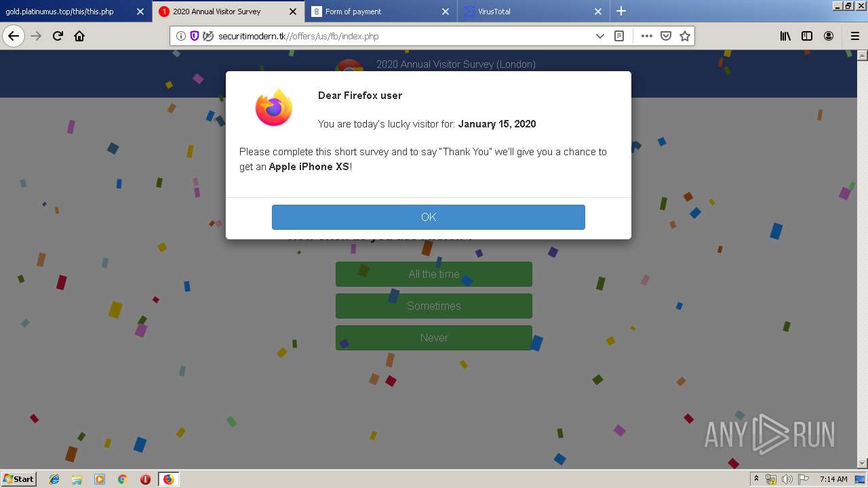Click Show desktop button
The width and height of the screenshot is (868, 488).
(861, 479)
